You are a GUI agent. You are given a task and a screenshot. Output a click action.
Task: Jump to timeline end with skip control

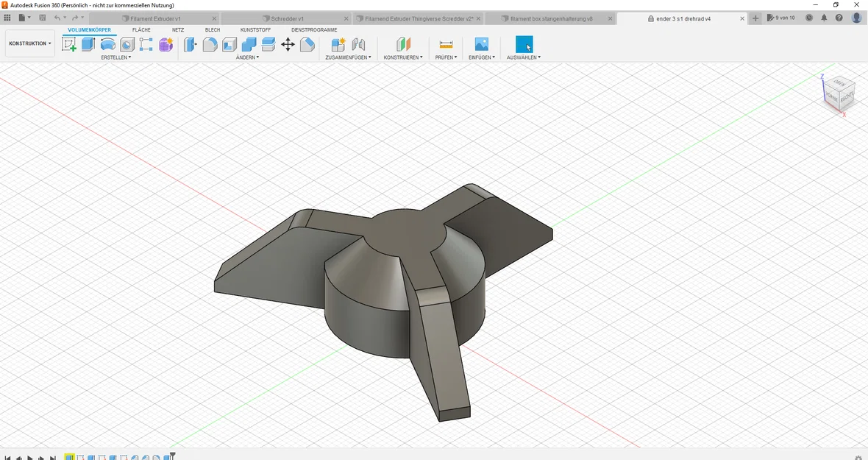pos(53,457)
